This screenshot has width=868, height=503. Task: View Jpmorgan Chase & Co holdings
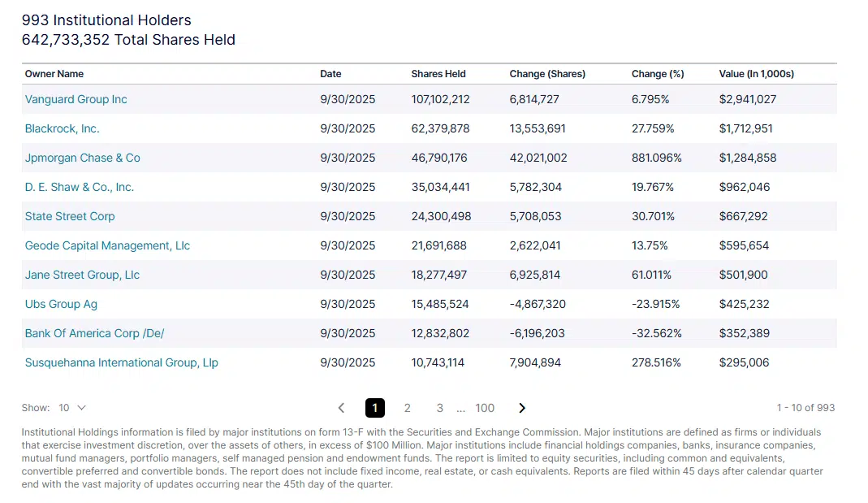pyautogui.click(x=83, y=158)
